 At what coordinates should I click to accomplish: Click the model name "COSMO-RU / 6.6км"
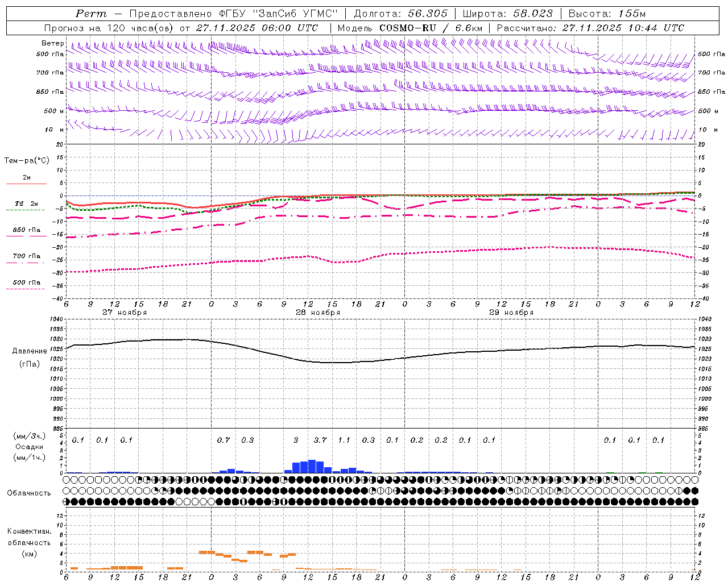(x=431, y=28)
